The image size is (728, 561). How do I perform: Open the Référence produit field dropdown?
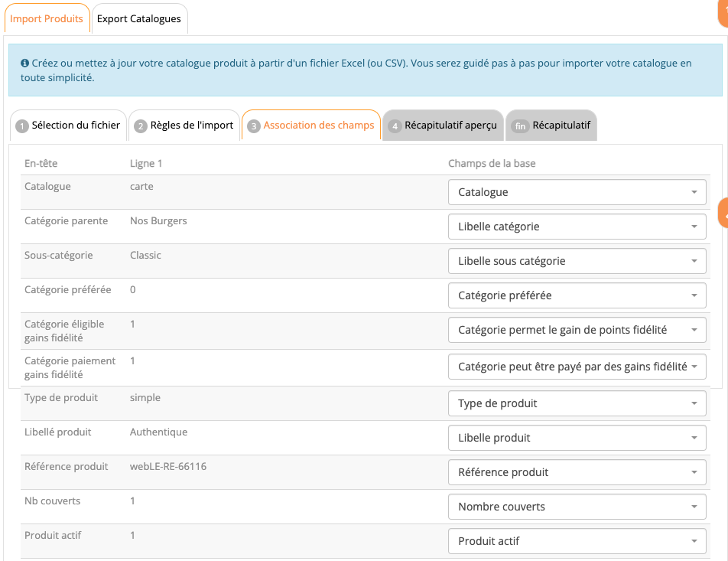click(577, 473)
